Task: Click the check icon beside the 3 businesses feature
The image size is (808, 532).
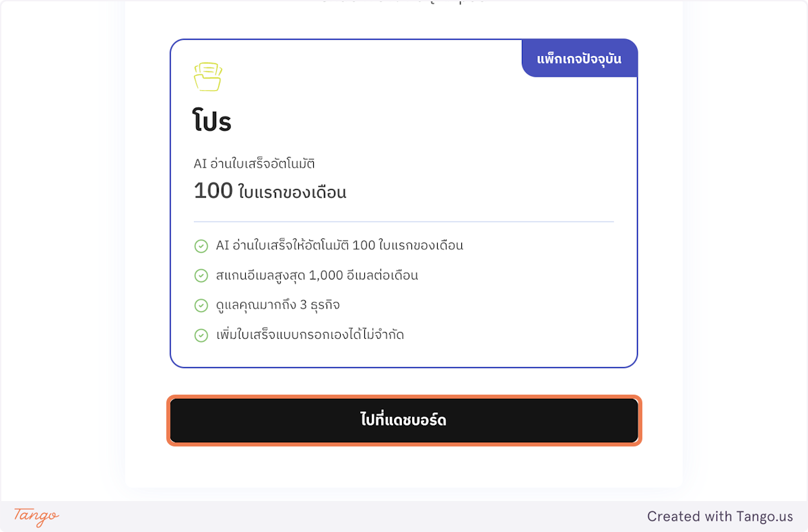Action: (201, 305)
